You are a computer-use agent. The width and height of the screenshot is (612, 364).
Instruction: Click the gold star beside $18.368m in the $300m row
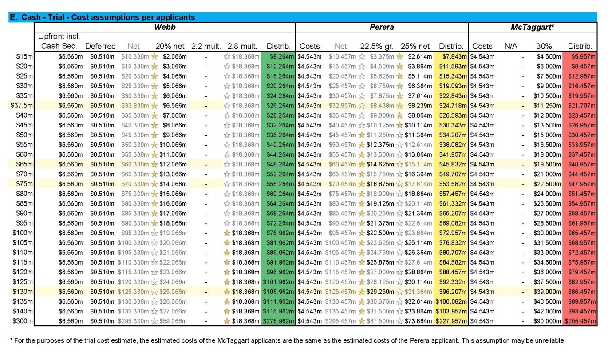pos(227,321)
